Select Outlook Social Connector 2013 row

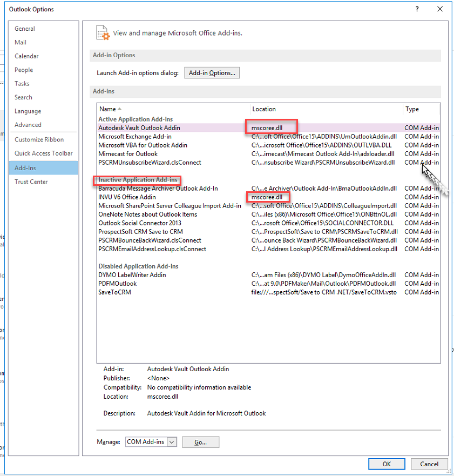[x=268, y=223]
